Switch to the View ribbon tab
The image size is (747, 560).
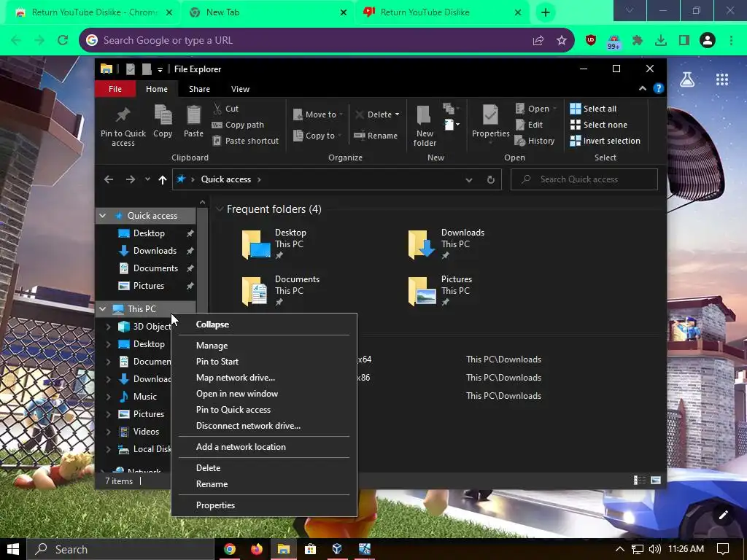click(240, 89)
